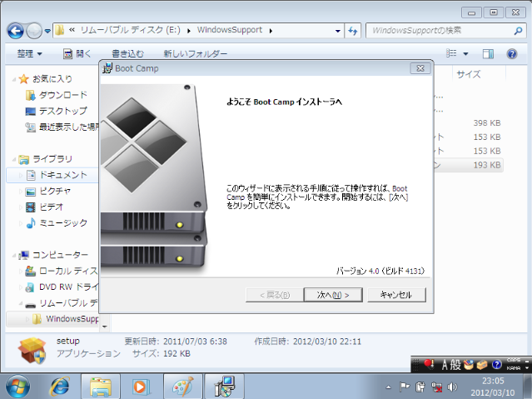This screenshot has width=532, height=399.
Task: Refresh the folder with the address bar refresh icon
Action: [x=353, y=31]
